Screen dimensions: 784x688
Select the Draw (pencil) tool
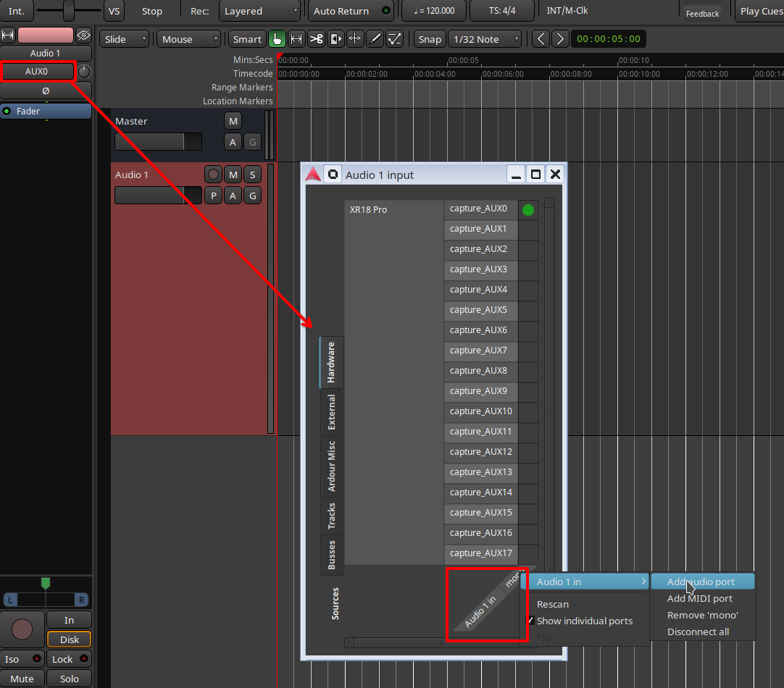click(375, 39)
